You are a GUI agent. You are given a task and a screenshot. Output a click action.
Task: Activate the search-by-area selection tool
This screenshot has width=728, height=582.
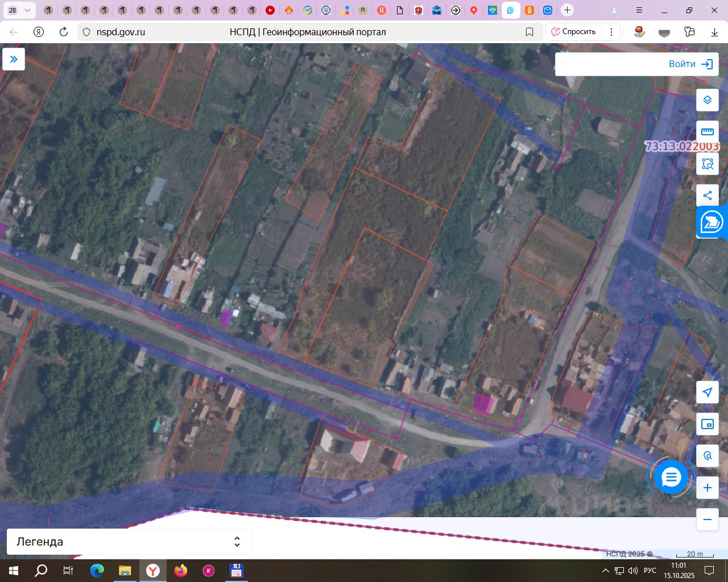tap(708, 164)
